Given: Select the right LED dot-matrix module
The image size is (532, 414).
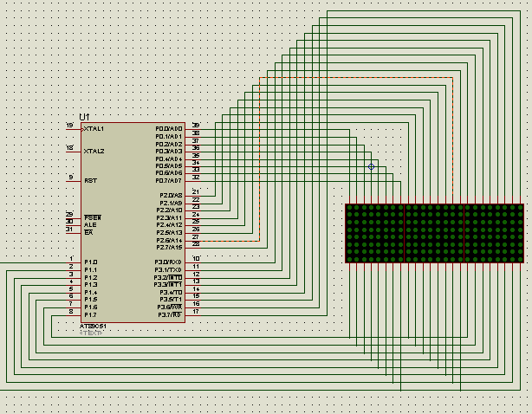Looking at the screenshot, I should click(x=494, y=233).
